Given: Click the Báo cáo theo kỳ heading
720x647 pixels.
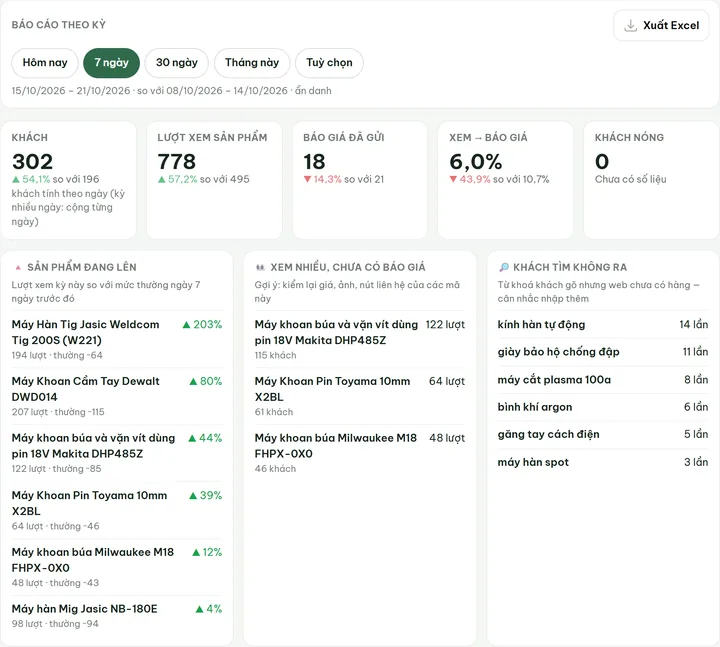Looking at the screenshot, I should tap(59, 25).
